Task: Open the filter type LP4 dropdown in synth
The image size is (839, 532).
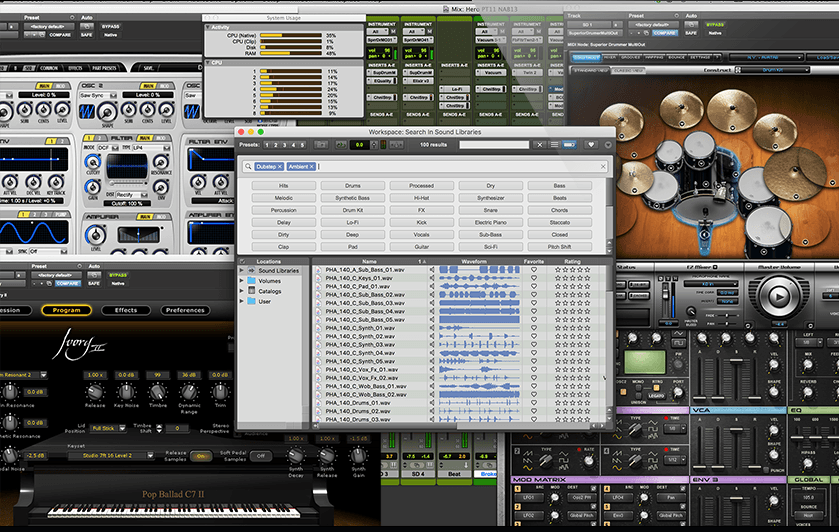Action: [x=151, y=147]
